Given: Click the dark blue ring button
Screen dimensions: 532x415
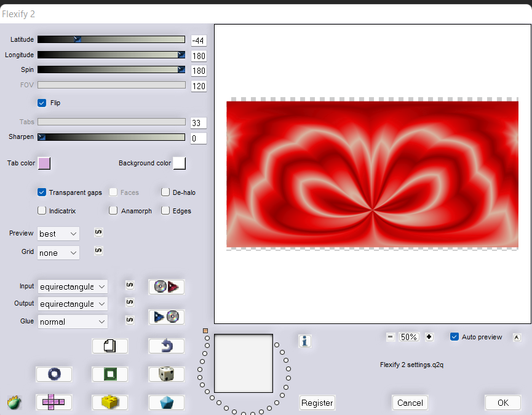Looking at the screenshot, I should [x=54, y=374].
